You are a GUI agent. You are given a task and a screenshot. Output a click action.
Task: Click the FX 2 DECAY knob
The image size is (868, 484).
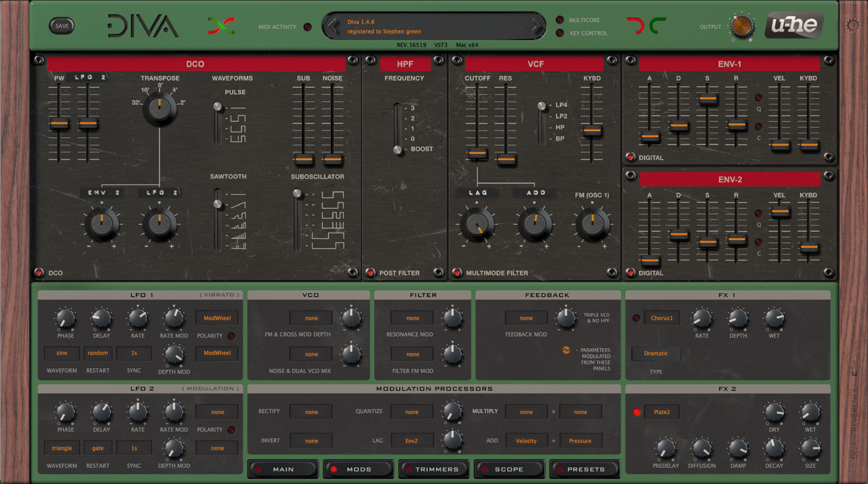click(774, 448)
